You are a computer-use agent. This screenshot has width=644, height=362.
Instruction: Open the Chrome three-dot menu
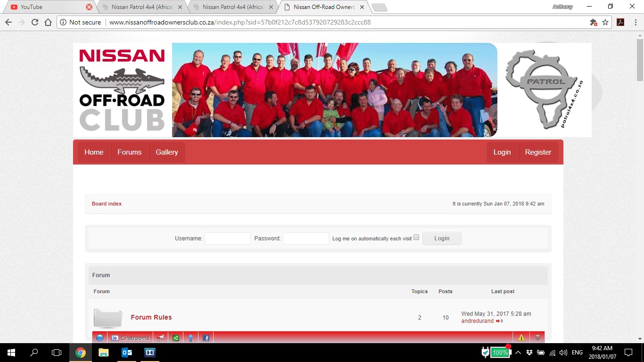(635, 22)
